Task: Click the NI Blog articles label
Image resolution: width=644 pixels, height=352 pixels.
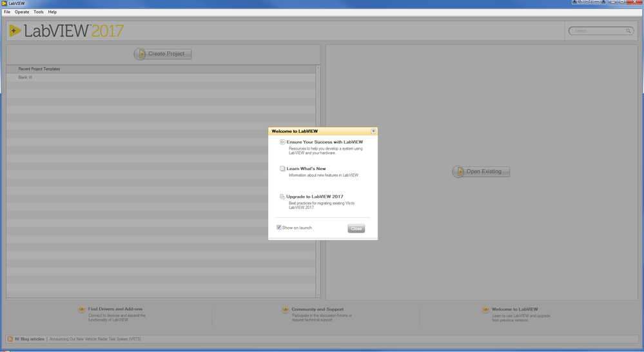Action: click(x=30, y=339)
